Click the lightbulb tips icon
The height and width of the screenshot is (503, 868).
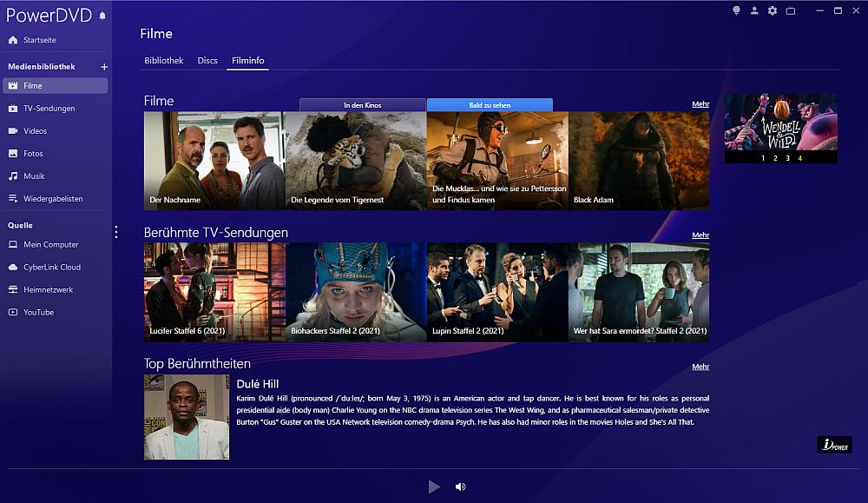tap(736, 10)
